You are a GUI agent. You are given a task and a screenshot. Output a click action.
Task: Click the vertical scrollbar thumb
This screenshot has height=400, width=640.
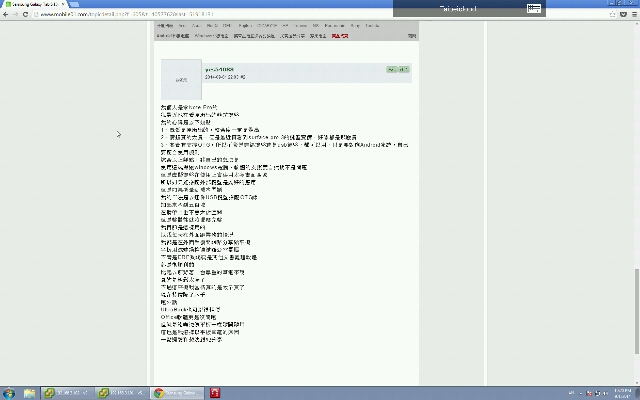(x=637, y=311)
